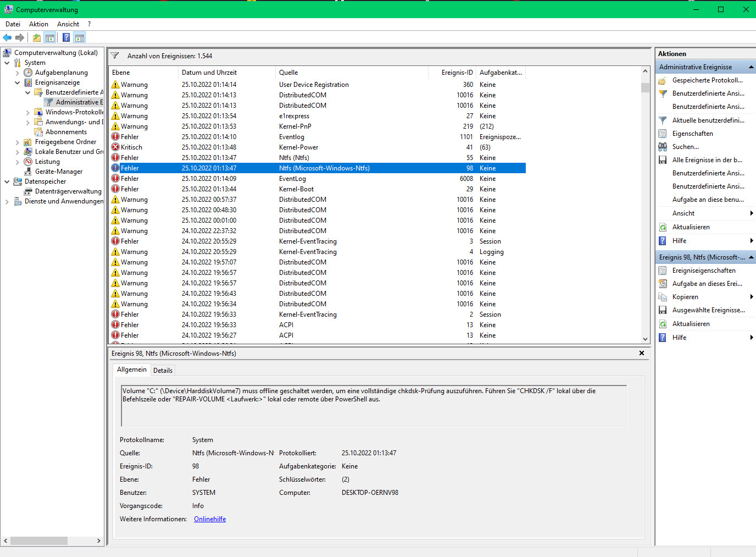Collapse Administrative Ereignisse actions section

tap(751, 67)
